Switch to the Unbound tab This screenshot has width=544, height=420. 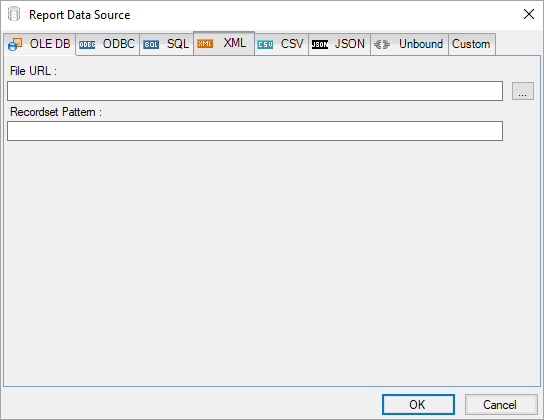click(409, 44)
